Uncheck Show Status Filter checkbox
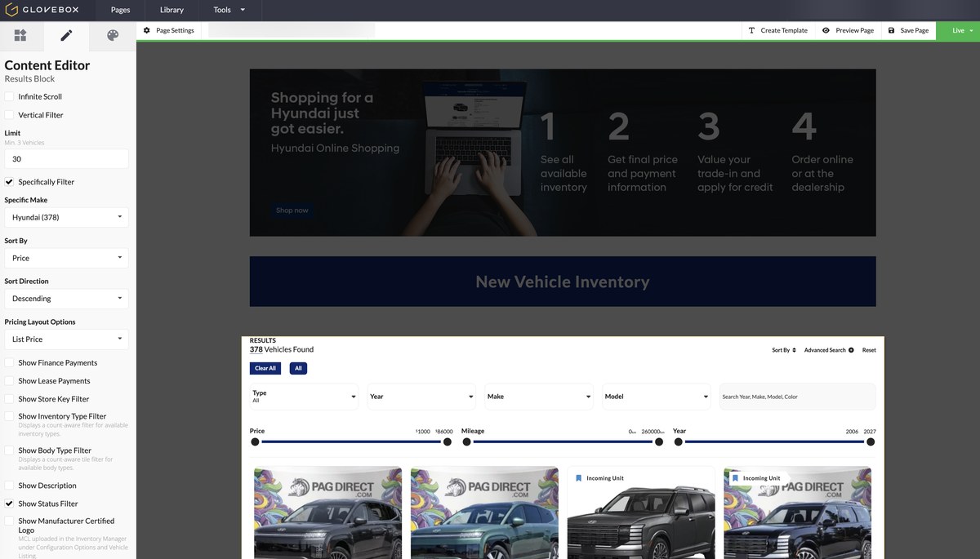This screenshot has width=980, height=559. point(10,504)
